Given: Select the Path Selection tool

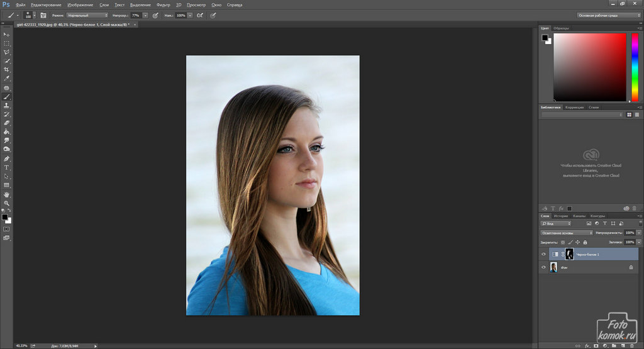Looking at the screenshot, I should (6, 177).
